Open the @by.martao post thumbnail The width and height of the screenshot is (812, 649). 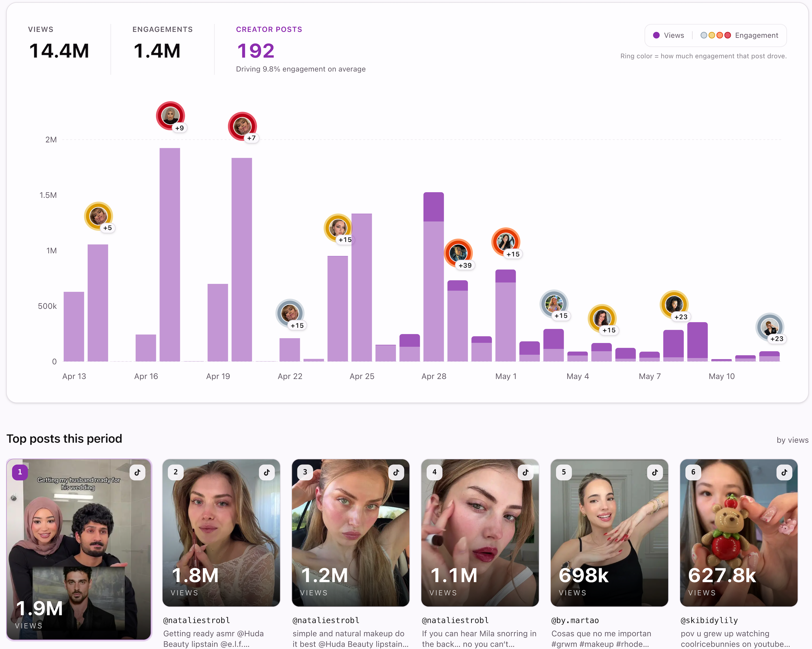[x=609, y=533]
